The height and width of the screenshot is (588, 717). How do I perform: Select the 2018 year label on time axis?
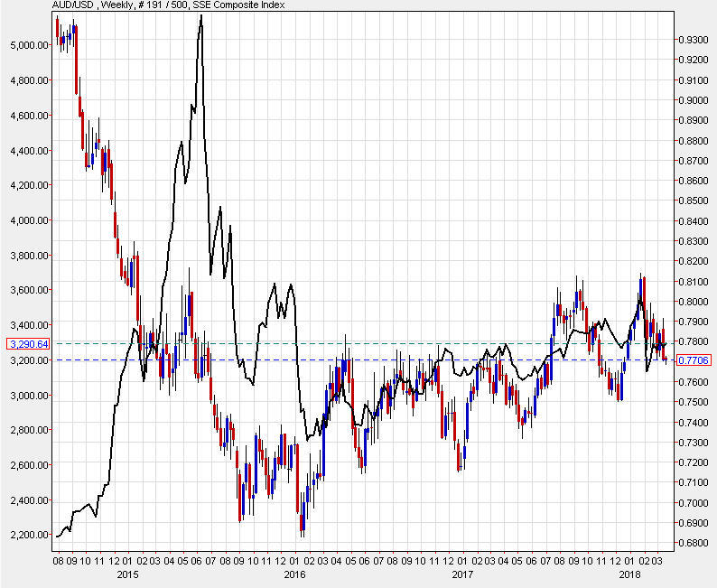pyautogui.click(x=628, y=573)
